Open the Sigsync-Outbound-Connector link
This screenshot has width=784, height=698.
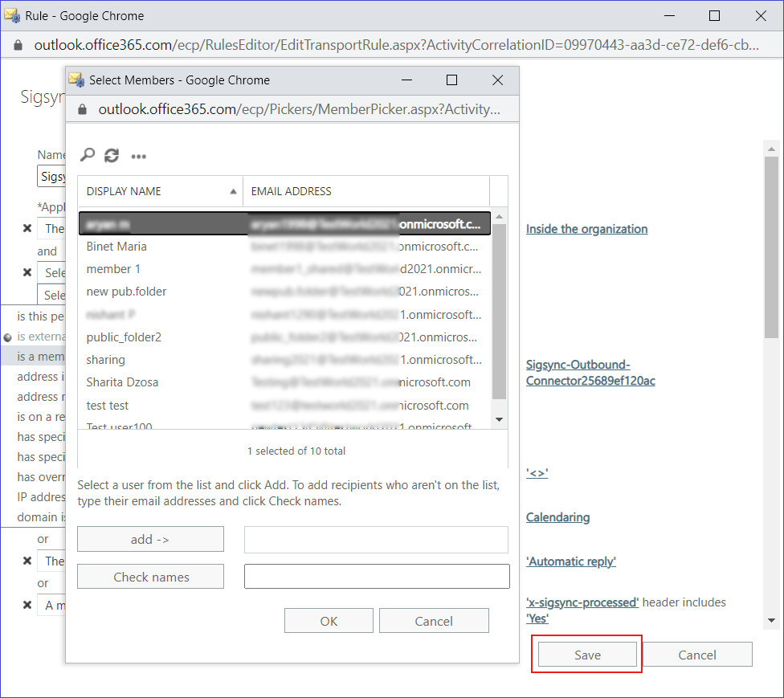(590, 373)
